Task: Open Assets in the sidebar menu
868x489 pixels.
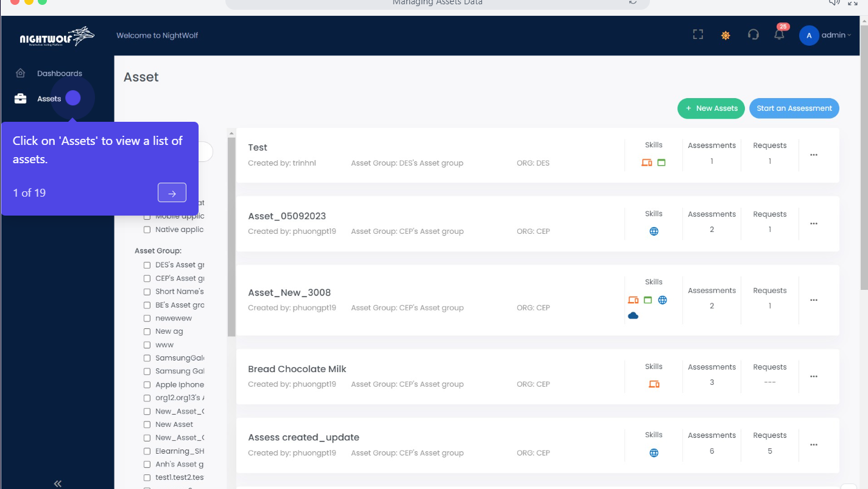Action: [49, 99]
